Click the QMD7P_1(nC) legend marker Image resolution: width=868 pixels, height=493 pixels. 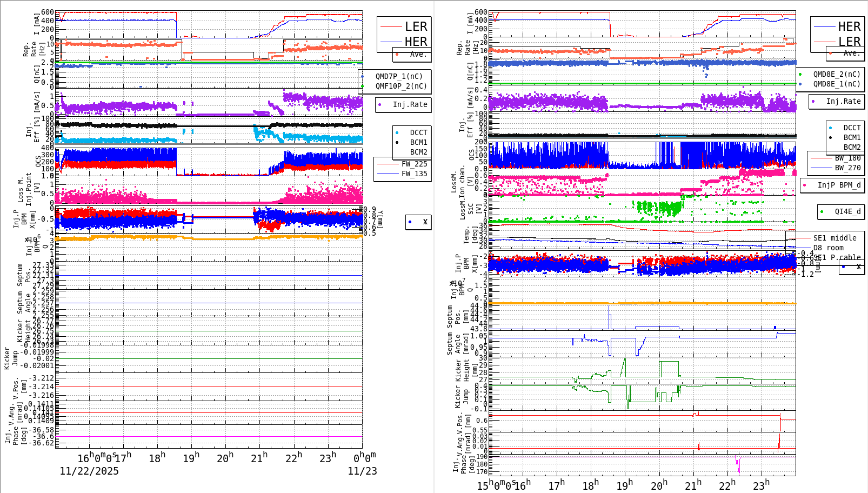pyautogui.click(x=363, y=77)
